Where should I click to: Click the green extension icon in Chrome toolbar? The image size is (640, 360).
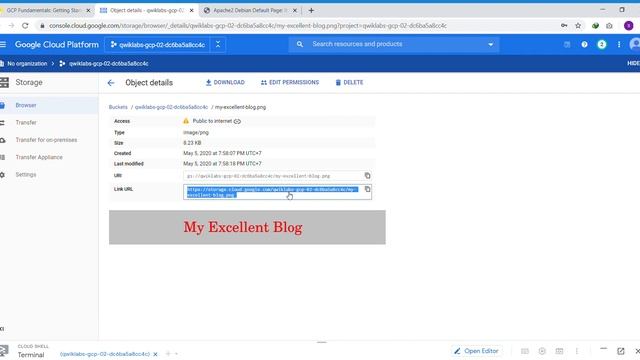point(596,26)
